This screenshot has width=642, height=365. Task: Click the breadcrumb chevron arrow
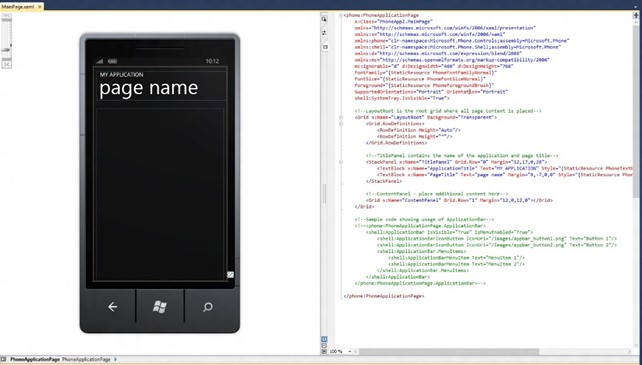(115, 359)
